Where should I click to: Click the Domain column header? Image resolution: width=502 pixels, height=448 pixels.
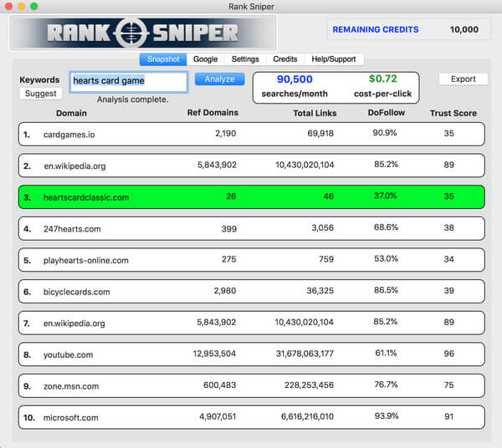pos(71,113)
